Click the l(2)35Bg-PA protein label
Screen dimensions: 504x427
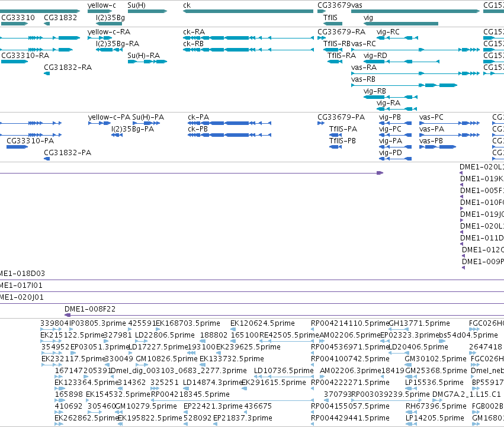(x=133, y=129)
